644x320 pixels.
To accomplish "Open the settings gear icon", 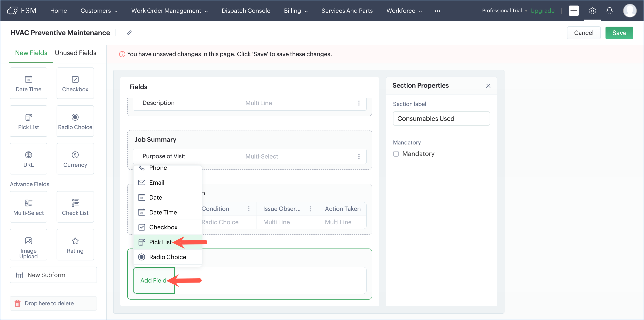I will pos(592,11).
